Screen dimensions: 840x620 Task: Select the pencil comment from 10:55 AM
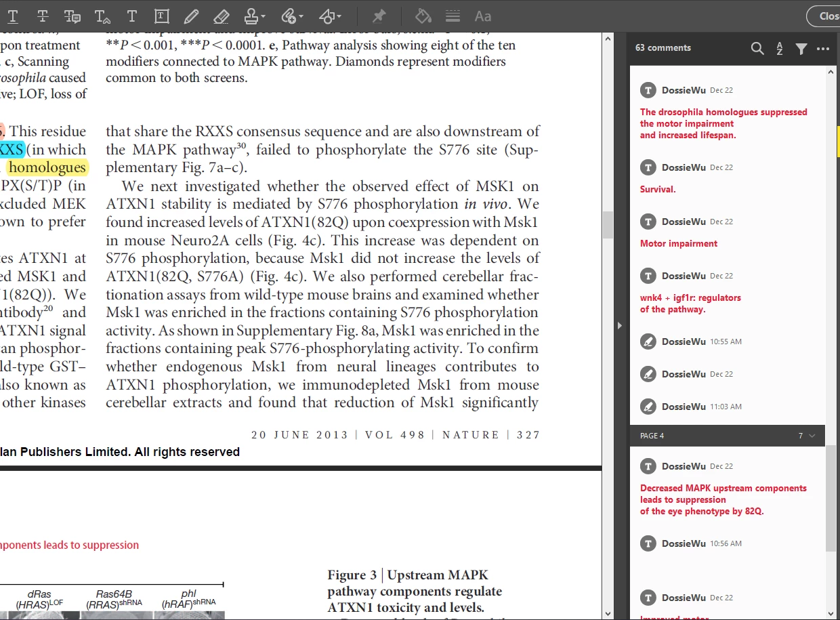coord(727,342)
